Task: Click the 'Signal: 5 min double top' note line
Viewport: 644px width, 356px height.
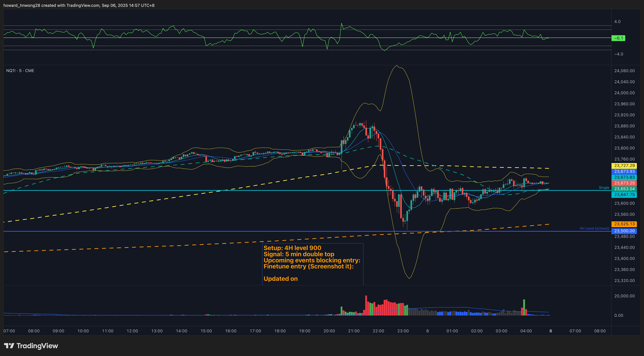Action: tap(299, 254)
